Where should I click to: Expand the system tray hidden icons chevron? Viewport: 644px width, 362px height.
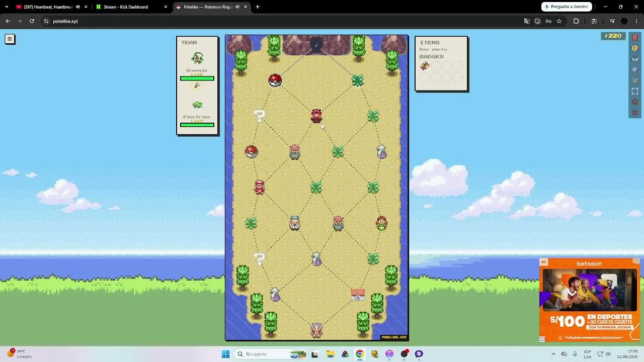pos(553,354)
